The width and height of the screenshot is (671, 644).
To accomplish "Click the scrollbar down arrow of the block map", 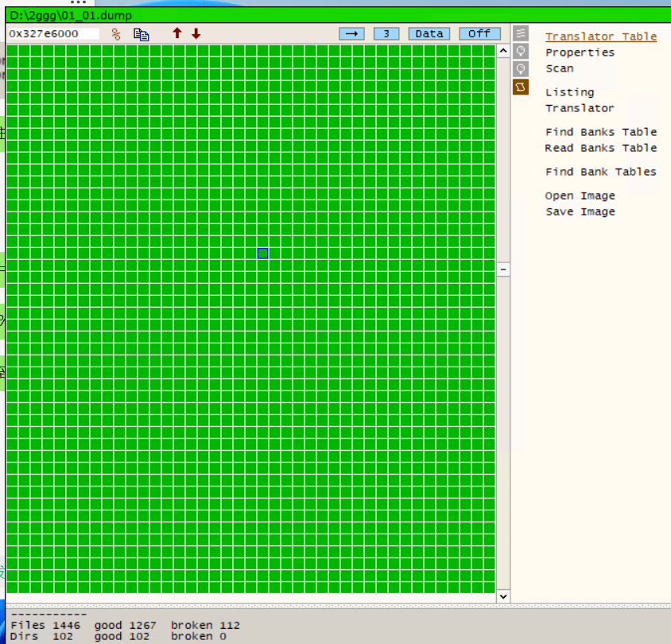I will 503,596.
